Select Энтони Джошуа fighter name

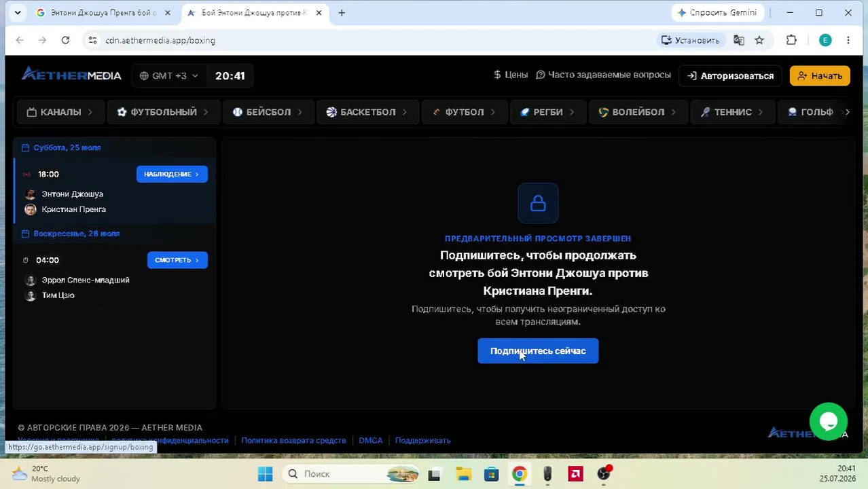(73, 194)
